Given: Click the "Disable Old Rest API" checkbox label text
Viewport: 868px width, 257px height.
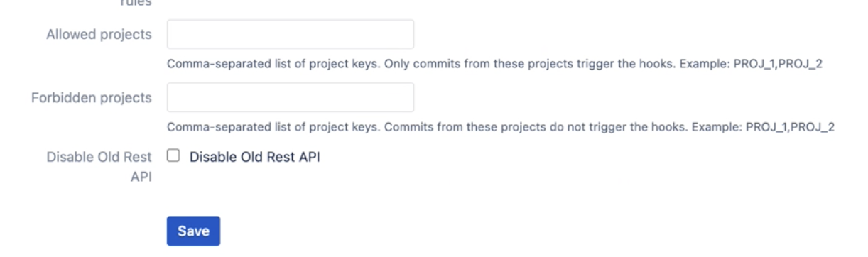Looking at the screenshot, I should click(254, 157).
